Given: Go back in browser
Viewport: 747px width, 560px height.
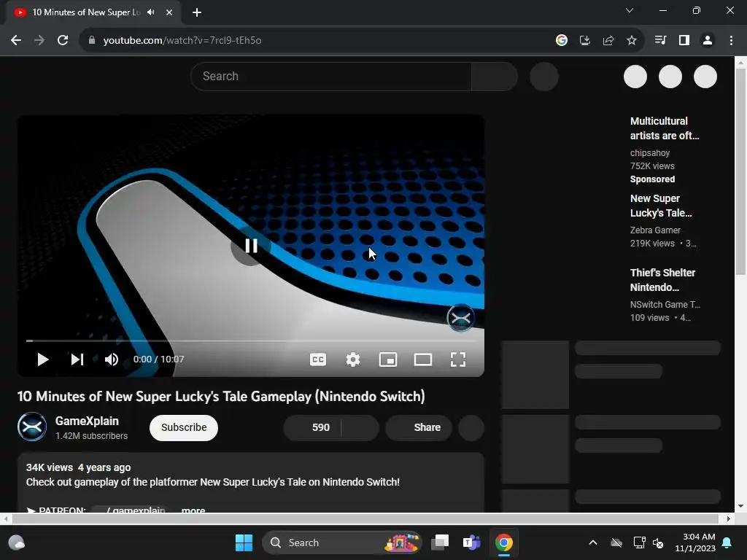Looking at the screenshot, I should (16, 41).
